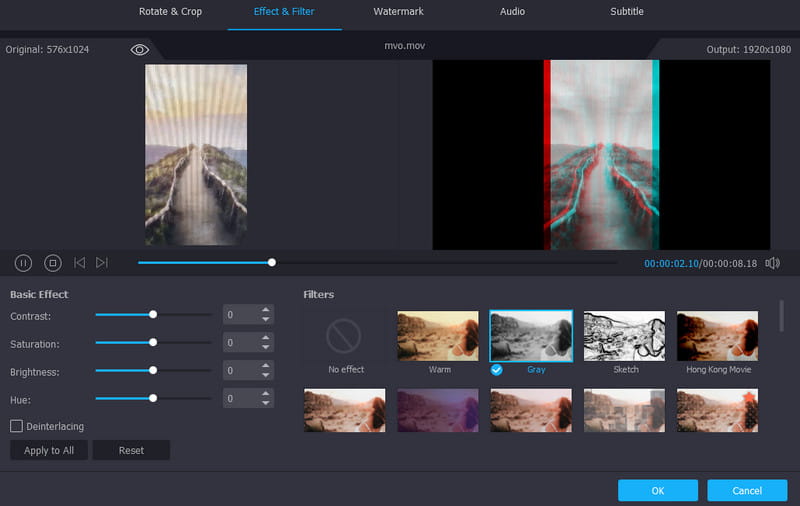The width and height of the screenshot is (800, 506).
Task: Decrease Brightness with the down arrow
Action: click(x=265, y=375)
